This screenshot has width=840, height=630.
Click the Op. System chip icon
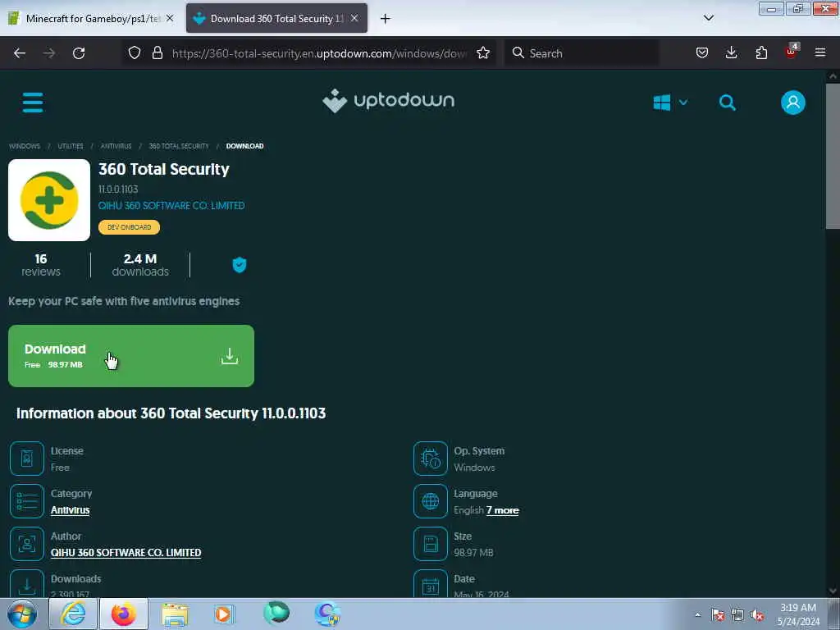tap(430, 459)
